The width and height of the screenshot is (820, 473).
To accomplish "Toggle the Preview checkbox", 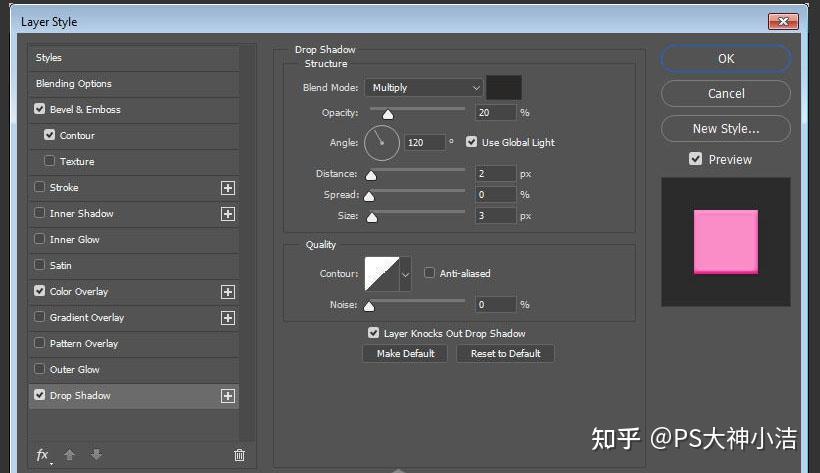I will (x=695, y=159).
